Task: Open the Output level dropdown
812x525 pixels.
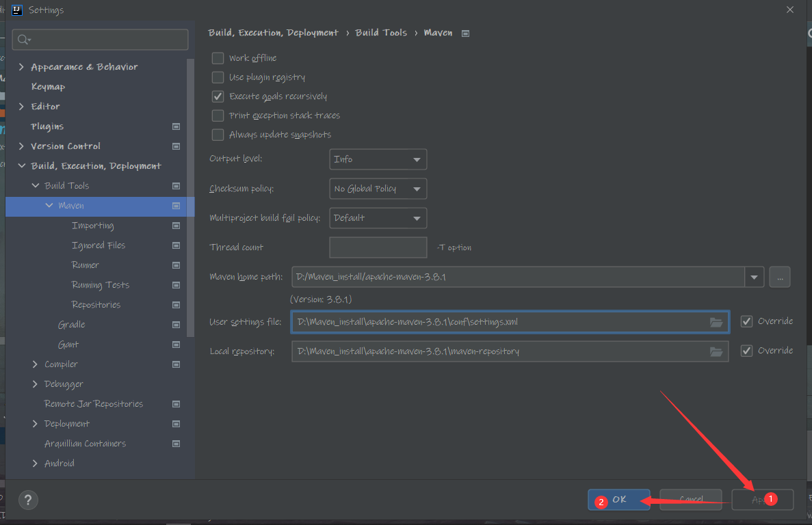Action: pos(378,159)
